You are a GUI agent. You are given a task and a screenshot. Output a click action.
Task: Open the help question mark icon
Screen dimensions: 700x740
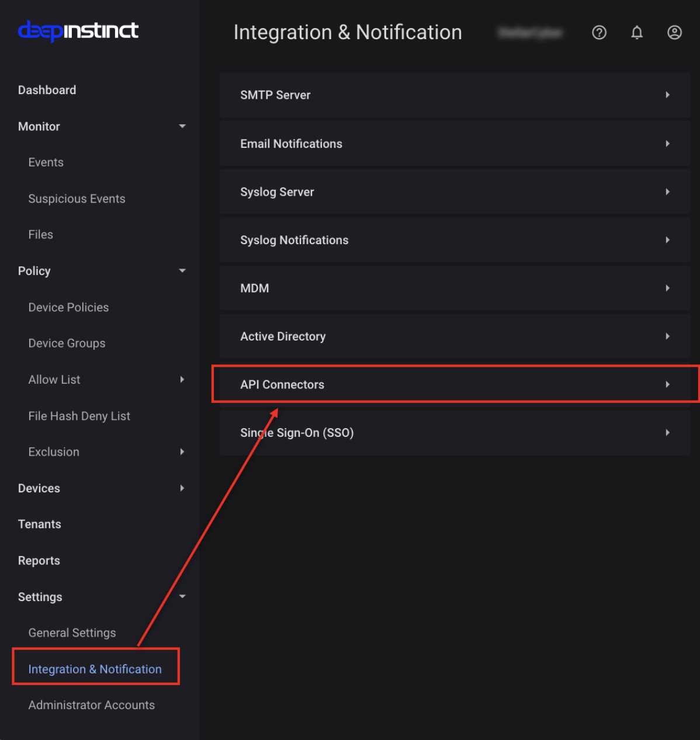tap(599, 33)
